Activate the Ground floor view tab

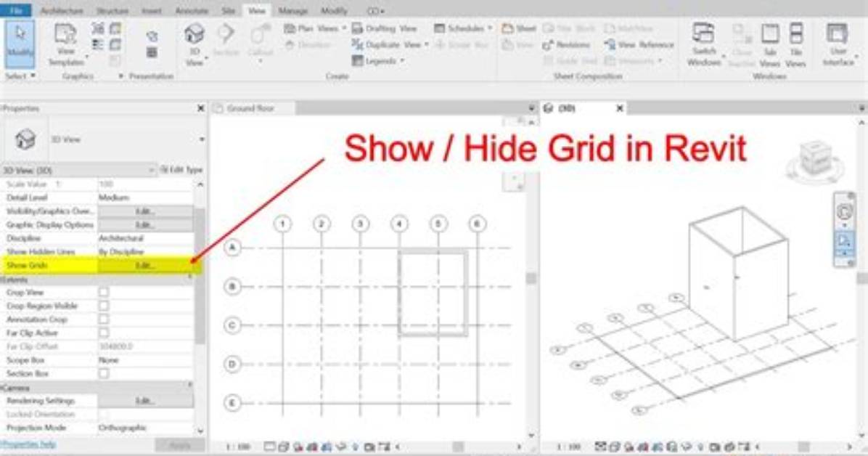(x=250, y=108)
